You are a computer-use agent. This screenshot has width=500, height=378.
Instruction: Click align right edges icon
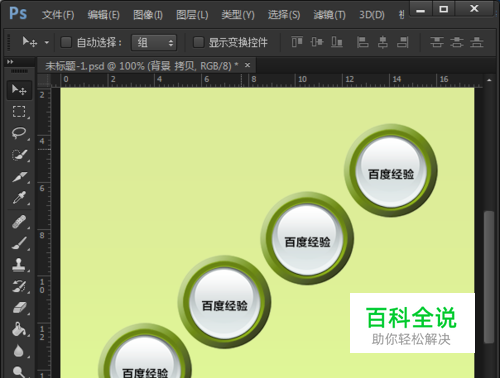click(x=403, y=42)
